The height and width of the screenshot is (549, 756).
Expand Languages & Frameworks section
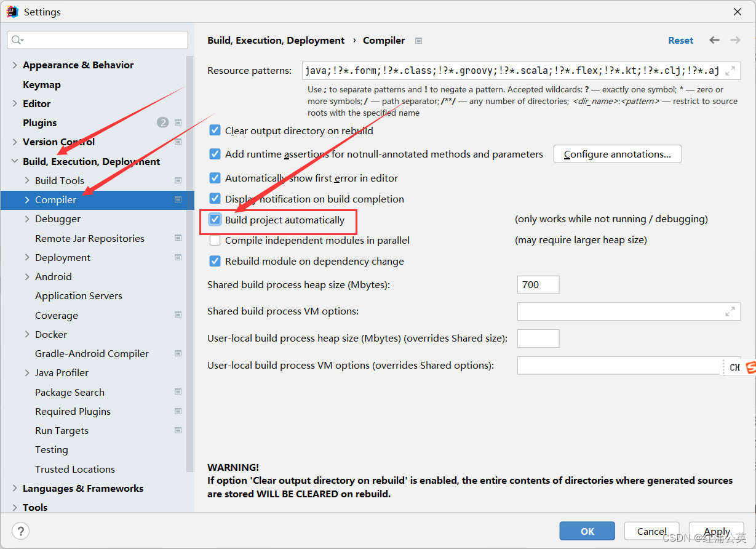15,488
